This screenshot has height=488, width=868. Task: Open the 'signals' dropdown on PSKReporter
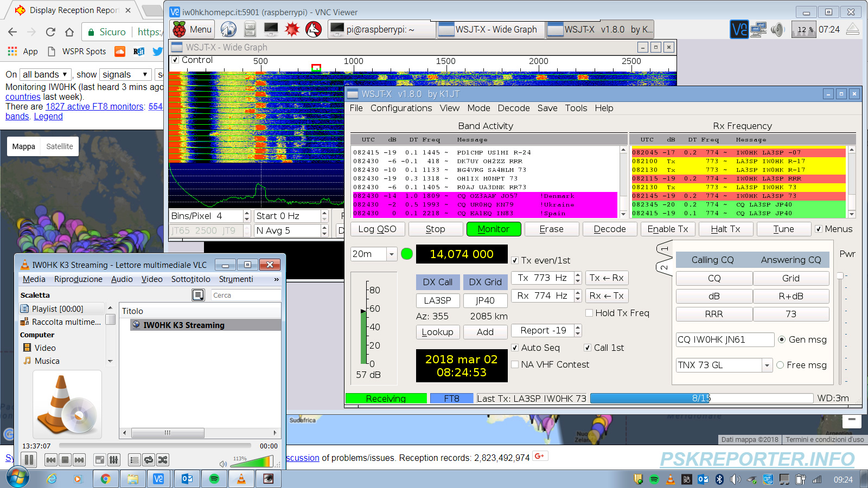[x=126, y=74]
